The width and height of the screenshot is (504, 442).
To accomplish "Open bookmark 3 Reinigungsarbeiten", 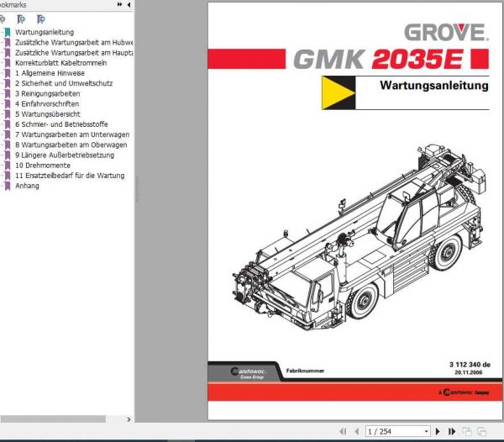I will [x=47, y=93].
